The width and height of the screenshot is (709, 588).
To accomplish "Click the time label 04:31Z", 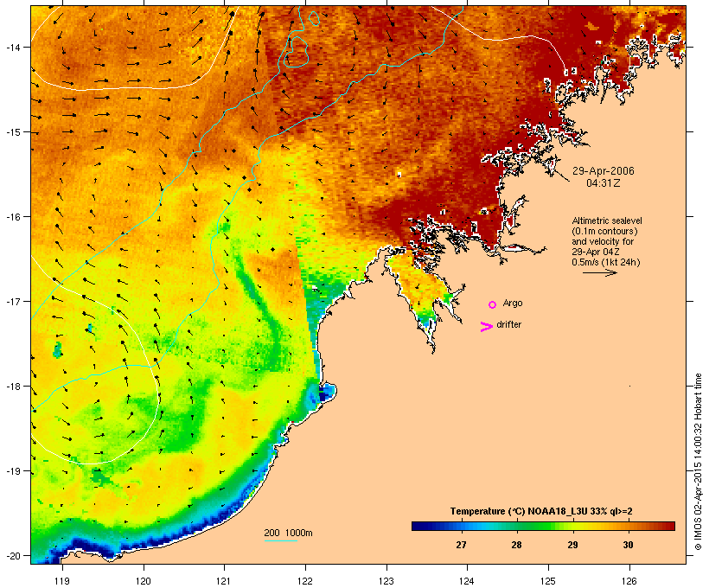I will (604, 183).
